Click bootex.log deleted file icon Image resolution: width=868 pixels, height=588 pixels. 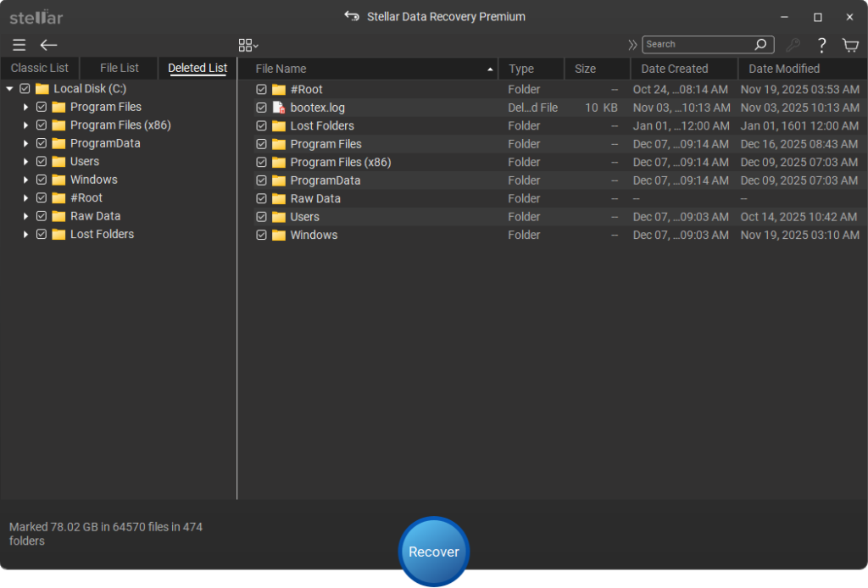279,108
